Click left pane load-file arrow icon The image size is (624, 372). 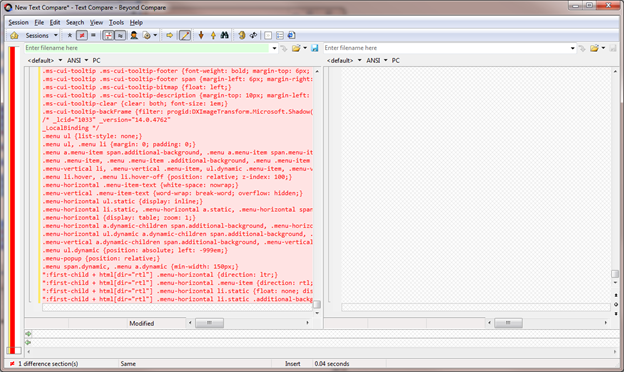point(284,48)
